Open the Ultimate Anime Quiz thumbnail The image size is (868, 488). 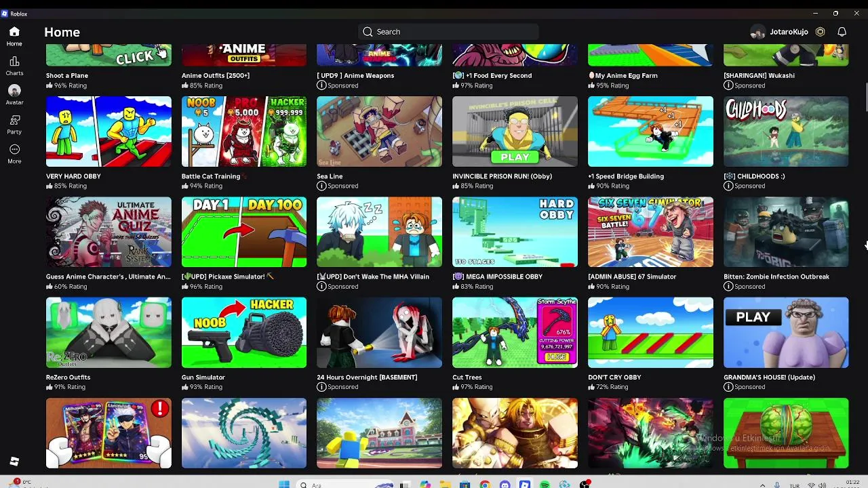point(108,232)
